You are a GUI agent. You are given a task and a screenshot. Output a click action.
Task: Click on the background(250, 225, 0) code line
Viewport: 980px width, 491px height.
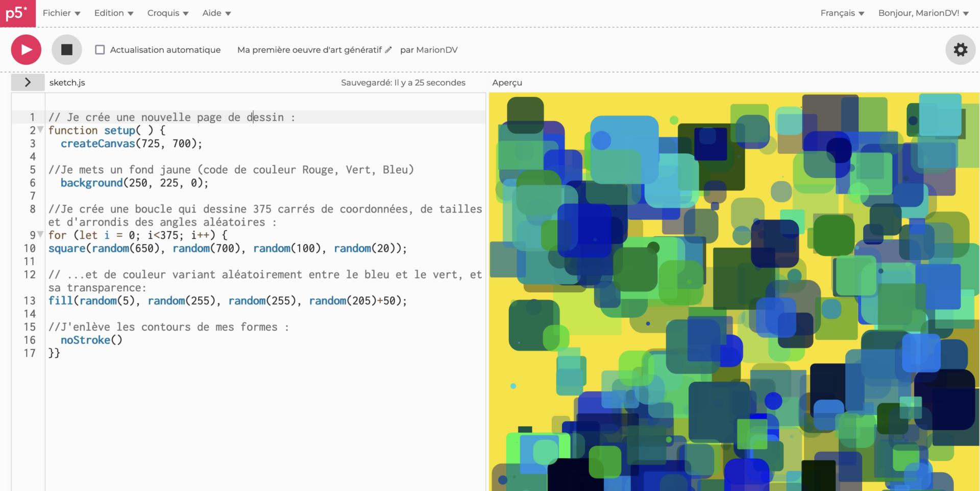point(134,183)
